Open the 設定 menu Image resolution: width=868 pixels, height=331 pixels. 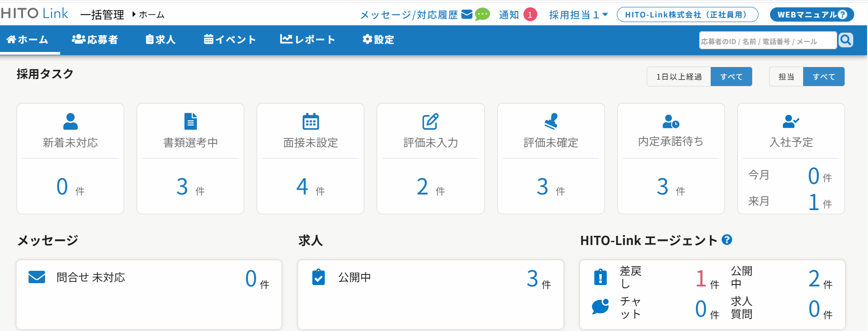coord(378,40)
